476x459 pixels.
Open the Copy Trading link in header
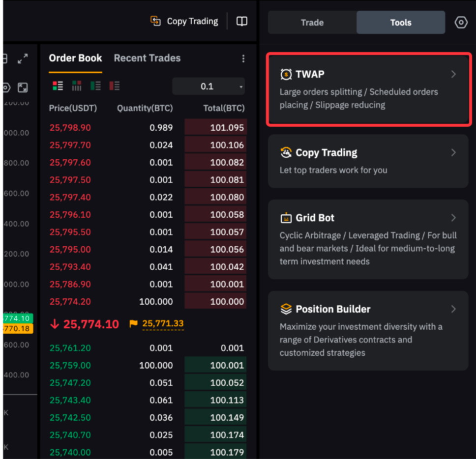click(184, 21)
